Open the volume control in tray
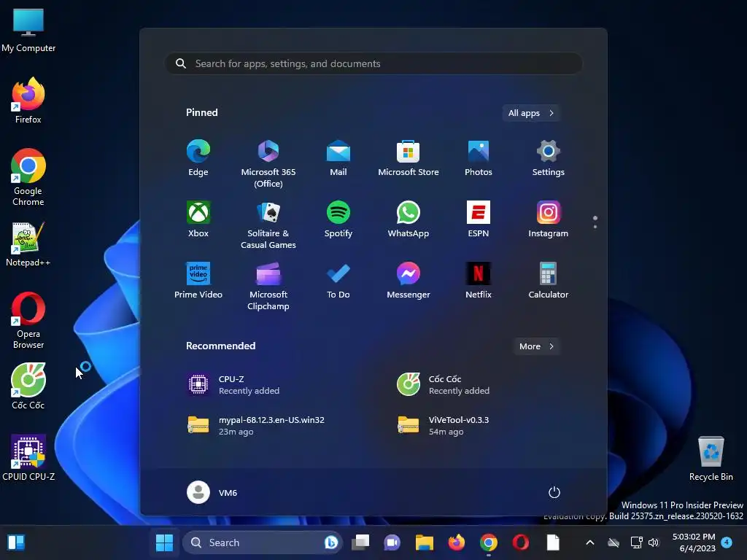 [x=654, y=542]
